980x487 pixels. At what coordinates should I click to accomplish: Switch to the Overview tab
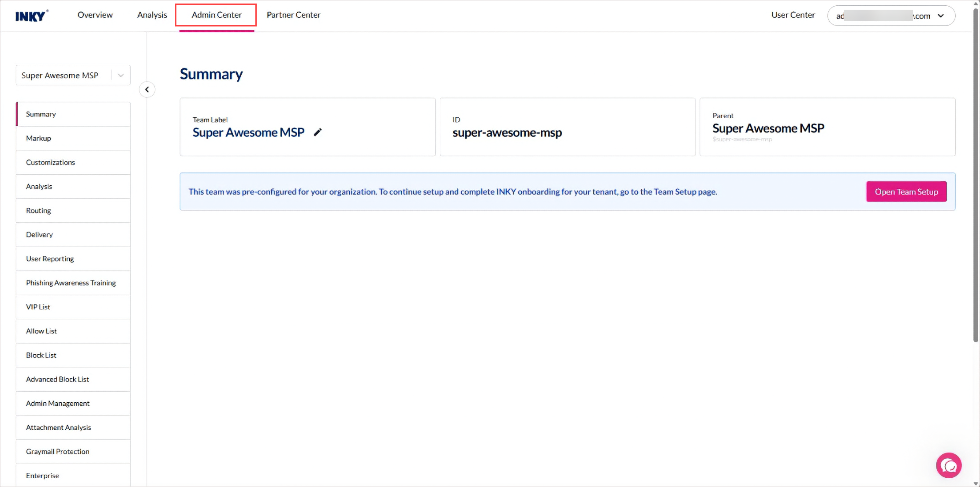coord(95,15)
